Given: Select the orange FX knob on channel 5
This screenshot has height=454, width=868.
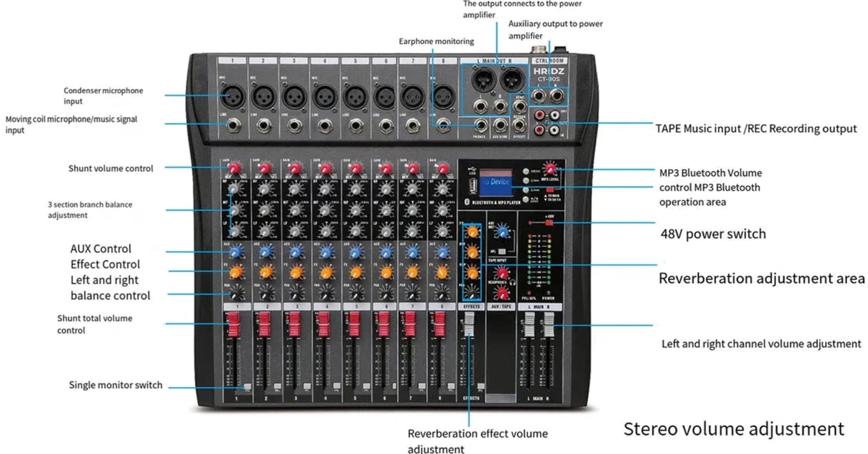Looking at the screenshot, I should [x=357, y=272].
